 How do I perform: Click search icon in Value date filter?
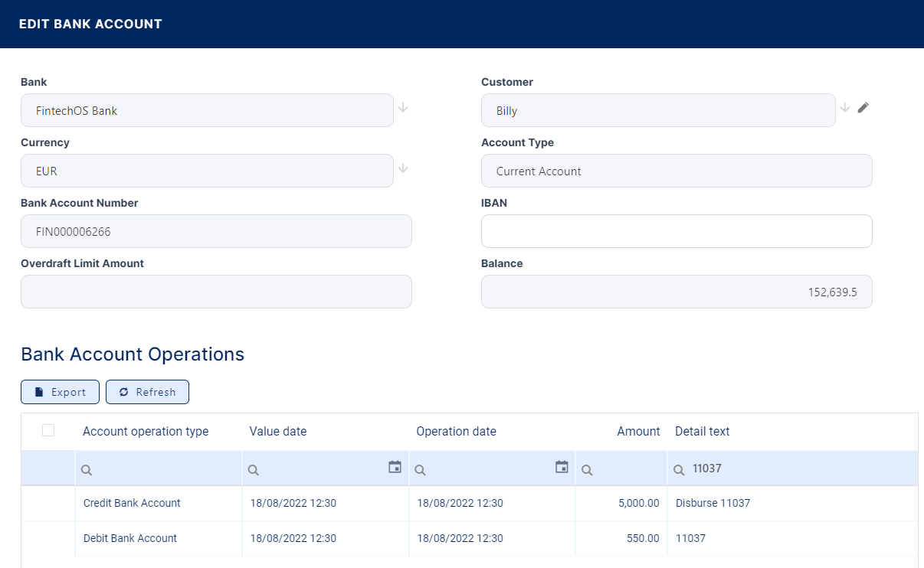(254, 471)
